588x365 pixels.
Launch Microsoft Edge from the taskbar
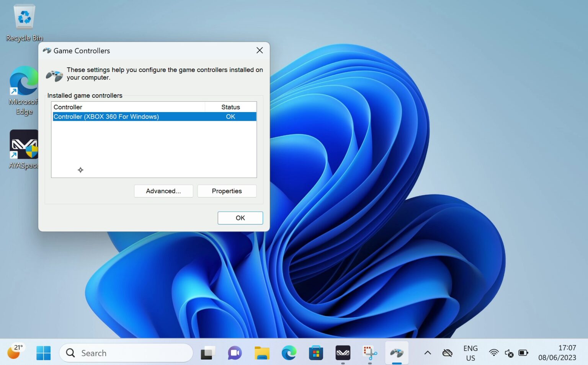pos(289,353)
